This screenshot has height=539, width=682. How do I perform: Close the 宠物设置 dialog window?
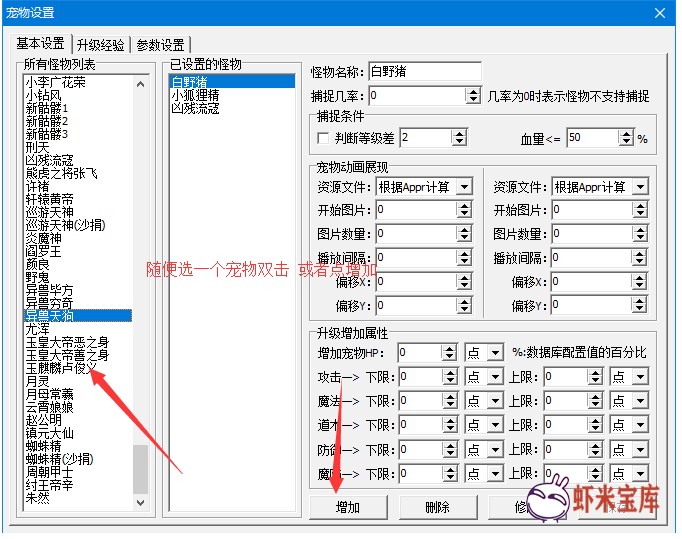pyautogui.click(x=659, y=12)
